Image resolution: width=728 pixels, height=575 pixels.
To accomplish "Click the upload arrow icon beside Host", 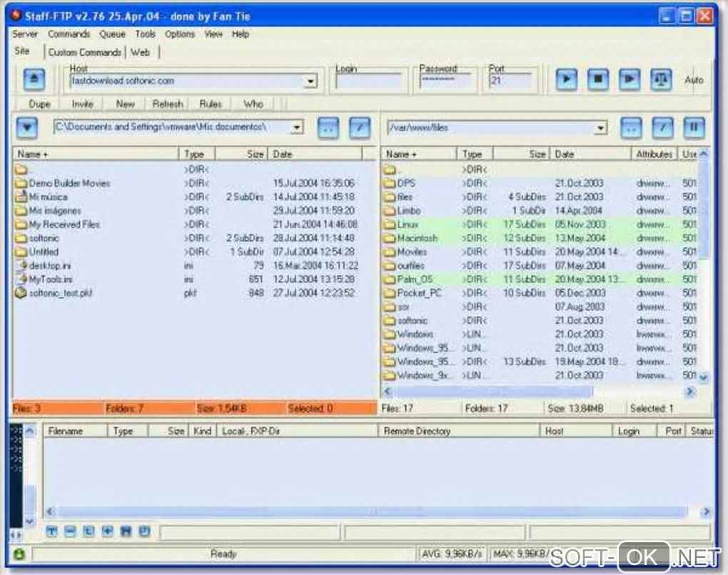I will (x=34, y=79).
